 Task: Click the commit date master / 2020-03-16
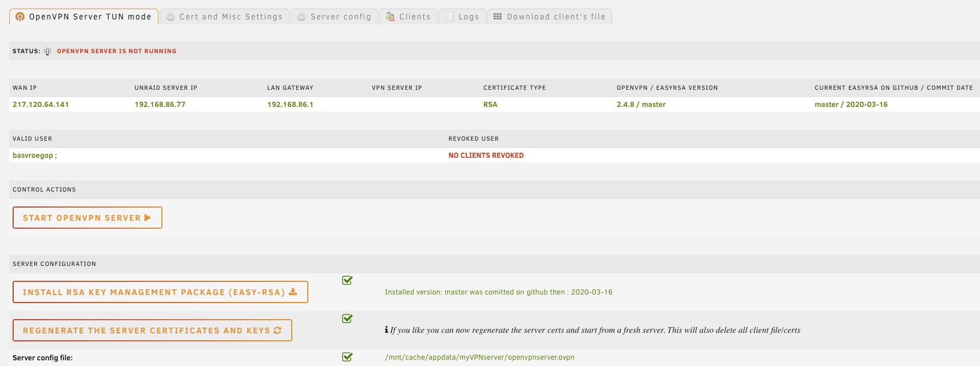(851, 104)
